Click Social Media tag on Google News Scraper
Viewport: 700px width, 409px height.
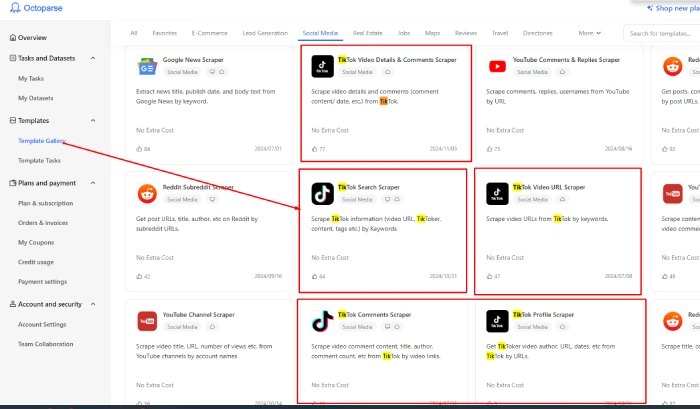point(182,72)
